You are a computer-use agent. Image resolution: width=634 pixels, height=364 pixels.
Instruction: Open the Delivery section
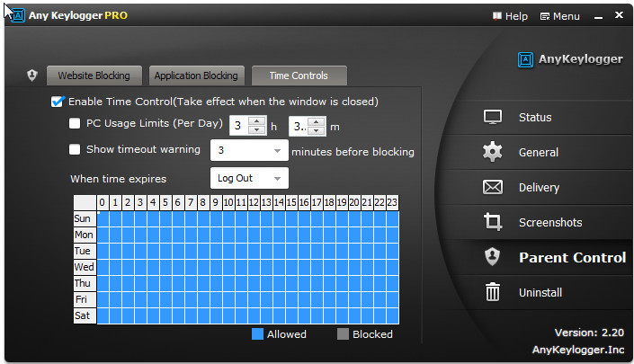pos(538,187)
